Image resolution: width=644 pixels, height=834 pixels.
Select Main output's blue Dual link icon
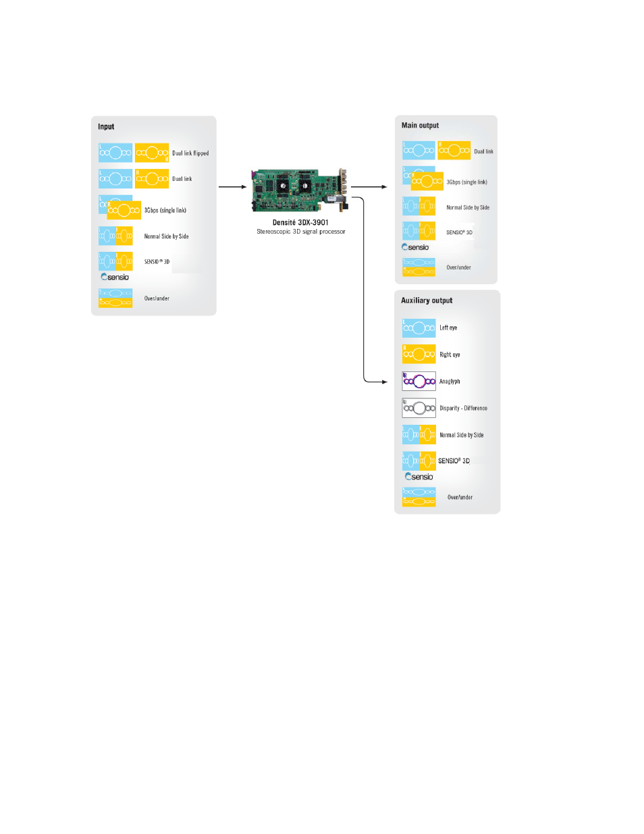point(419,150)
